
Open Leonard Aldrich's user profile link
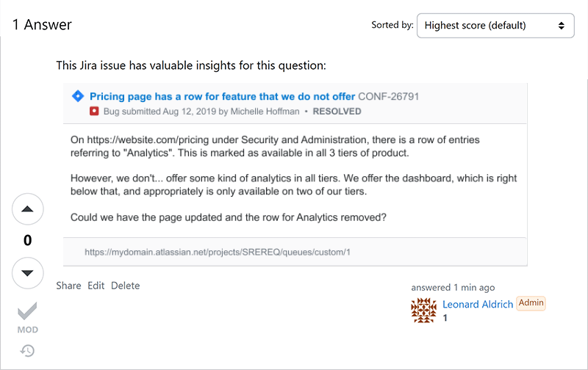(x=478, y=304)
